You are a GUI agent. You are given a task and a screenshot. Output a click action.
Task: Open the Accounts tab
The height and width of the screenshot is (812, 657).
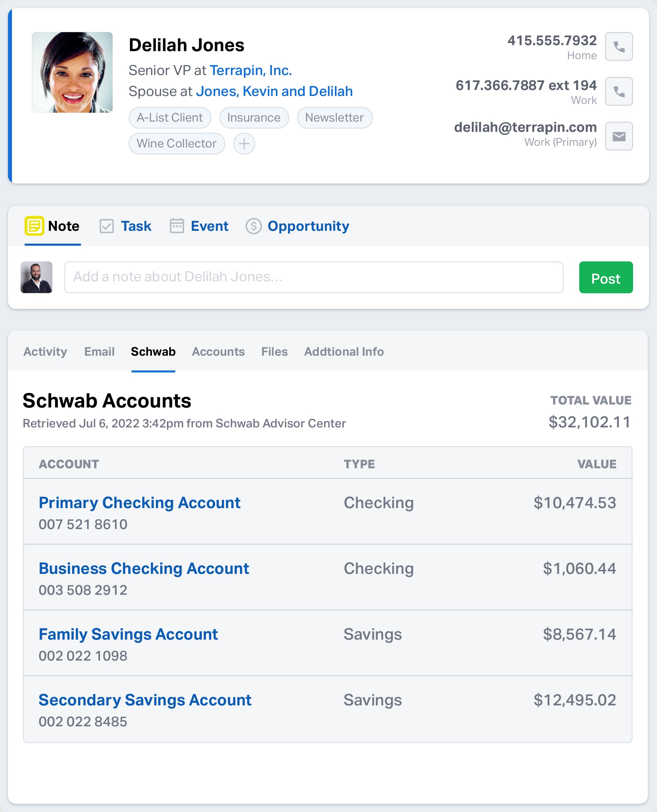[x=218, y=352]
